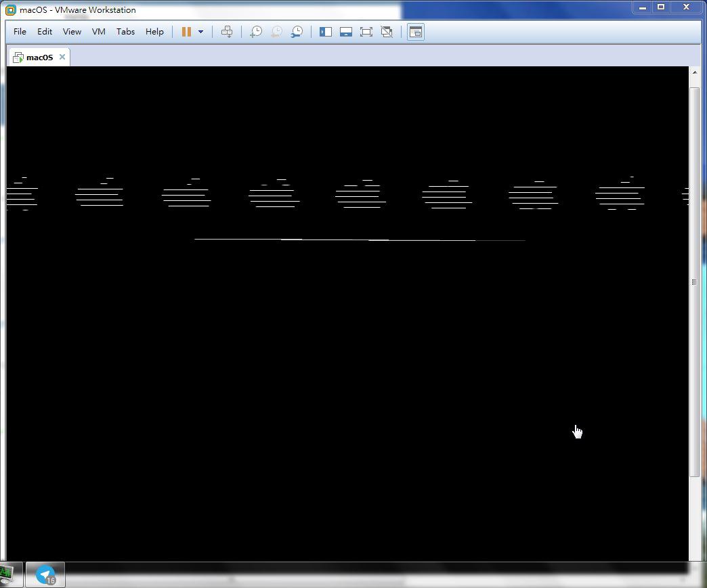Open the Edit menu
Image resolution: width=707 pixels, height=588 pixels.
point(45,32)
